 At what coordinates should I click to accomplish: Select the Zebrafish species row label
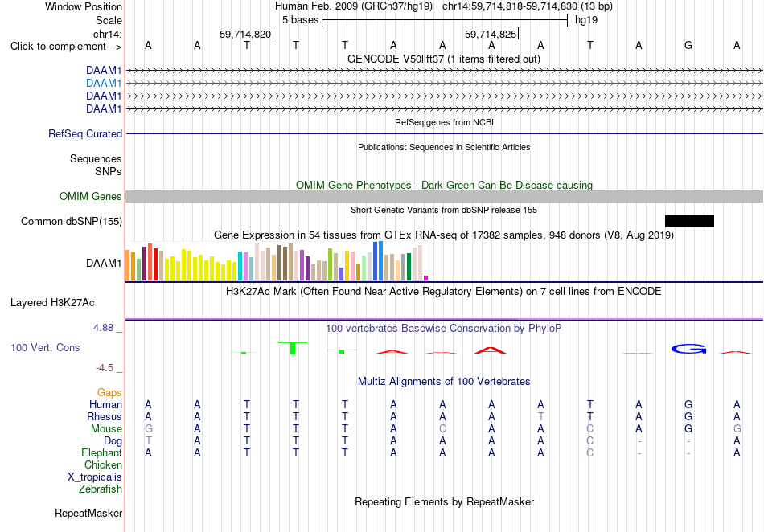(101, 489)
